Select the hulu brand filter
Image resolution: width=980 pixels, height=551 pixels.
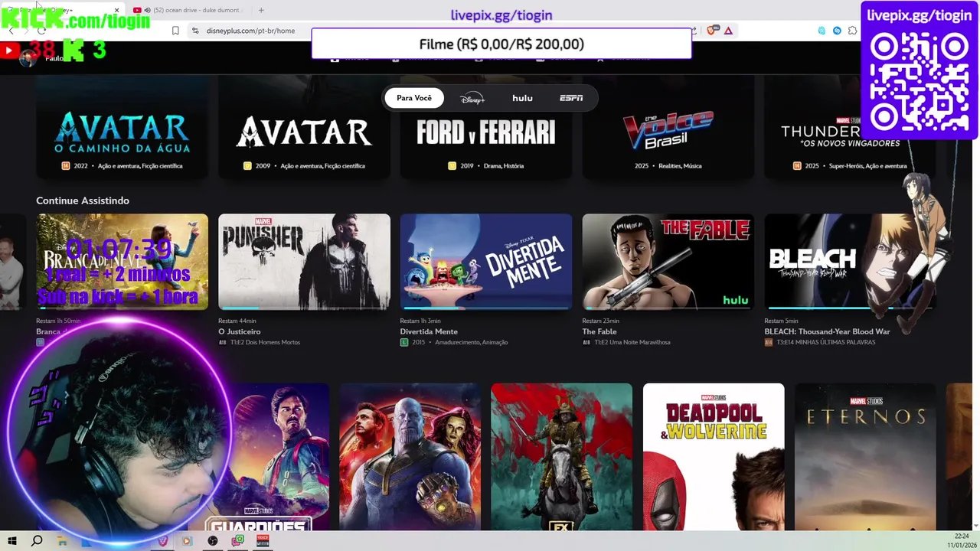[x=522, y=98]
